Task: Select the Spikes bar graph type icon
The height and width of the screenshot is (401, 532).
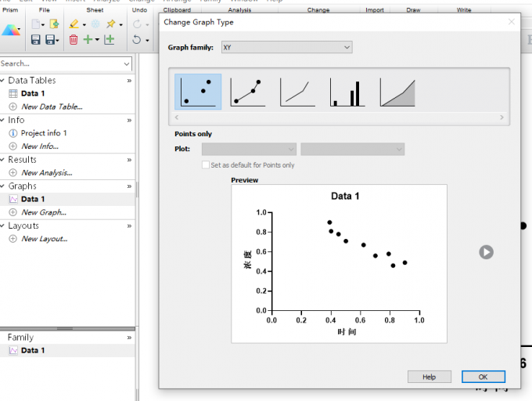Action: (347, 92)
